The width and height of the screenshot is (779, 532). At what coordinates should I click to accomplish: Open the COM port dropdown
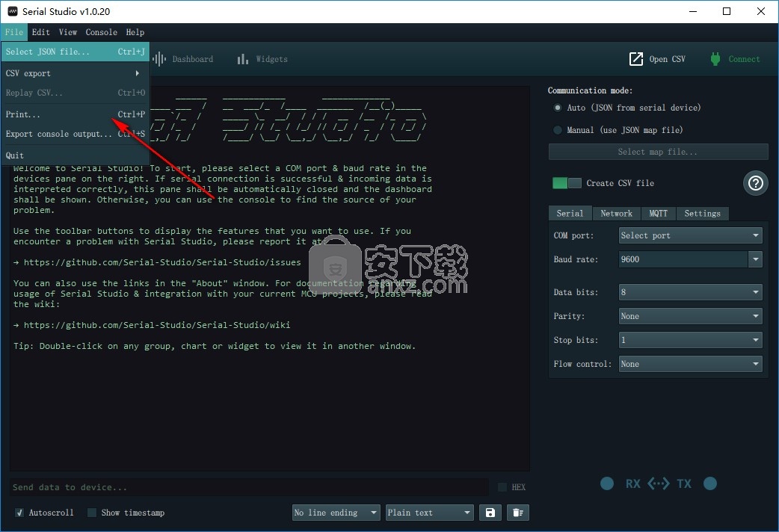[x=690, y=235]
